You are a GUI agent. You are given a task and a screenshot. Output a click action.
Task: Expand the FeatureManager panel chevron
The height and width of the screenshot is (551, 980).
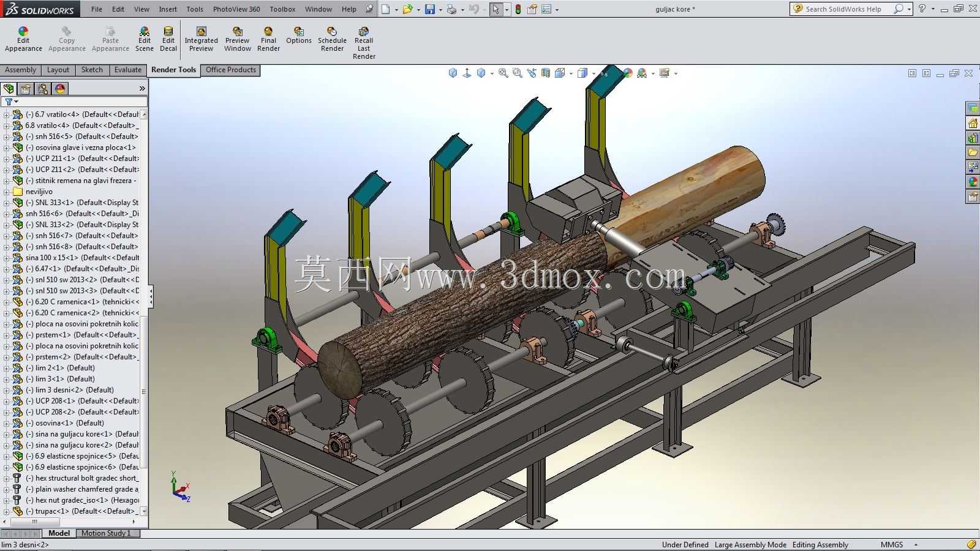click(142, 89)
